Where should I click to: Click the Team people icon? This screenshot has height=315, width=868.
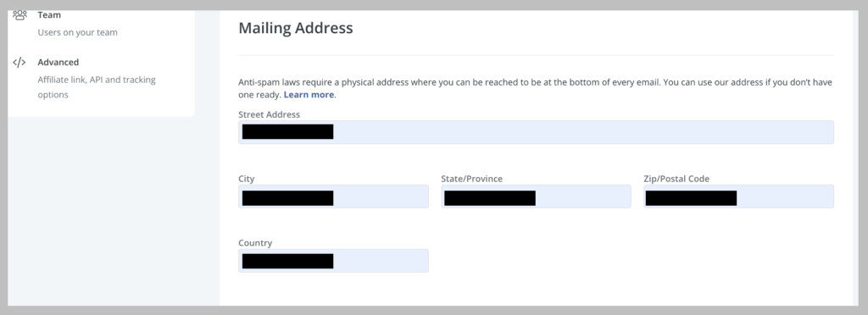pos(20,15)
